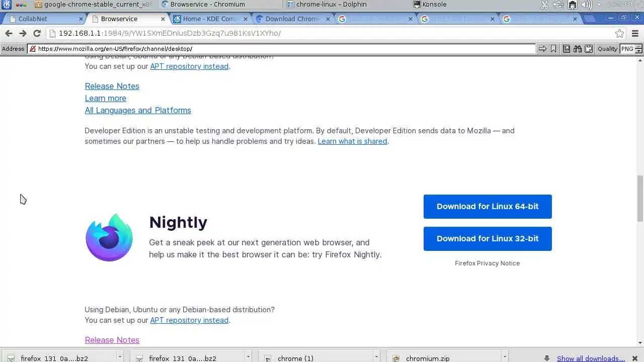Click the vertical scrollbar thumb

(x=640, y=199)
